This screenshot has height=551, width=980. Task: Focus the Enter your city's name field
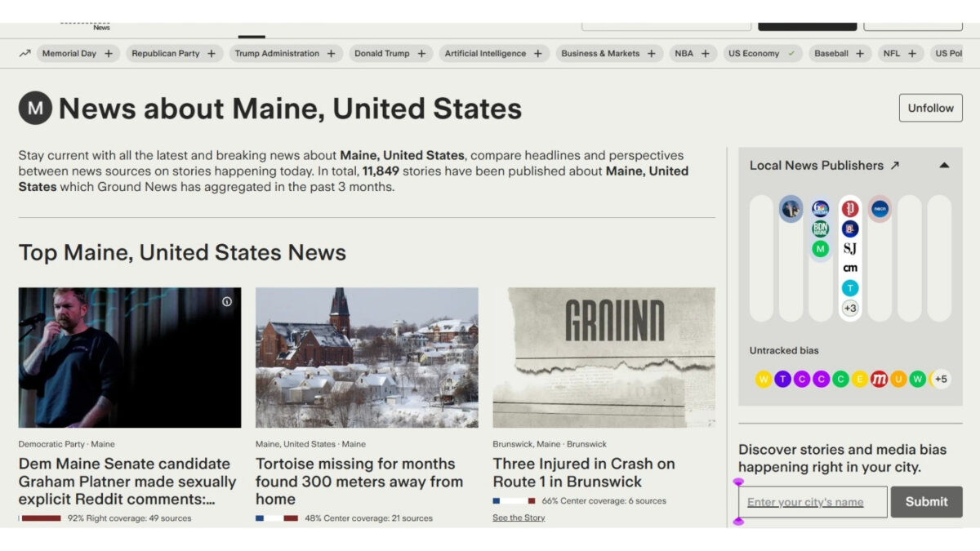[x=813, y=502]
